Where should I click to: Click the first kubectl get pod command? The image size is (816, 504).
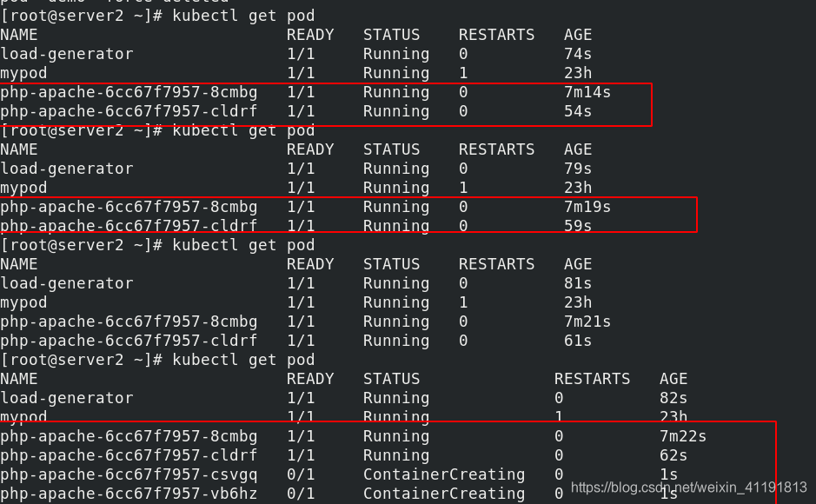tap(243, 17)
